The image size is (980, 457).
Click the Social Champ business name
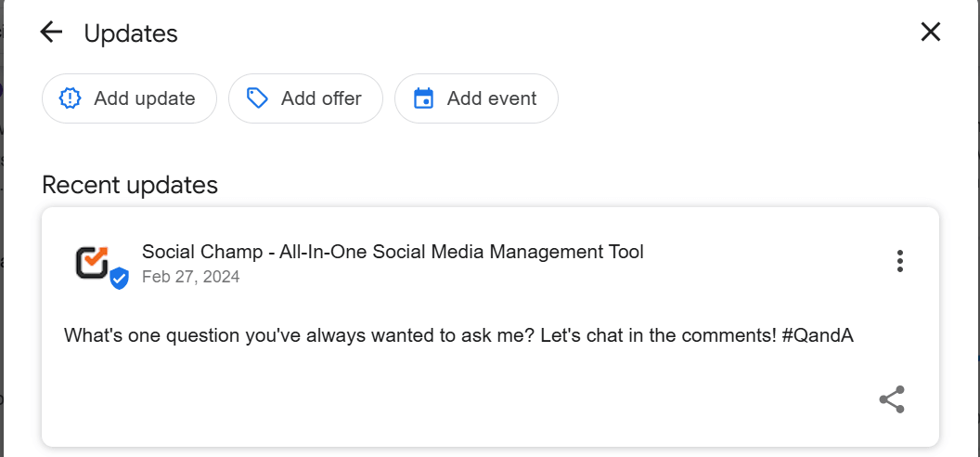pos(393,252)
